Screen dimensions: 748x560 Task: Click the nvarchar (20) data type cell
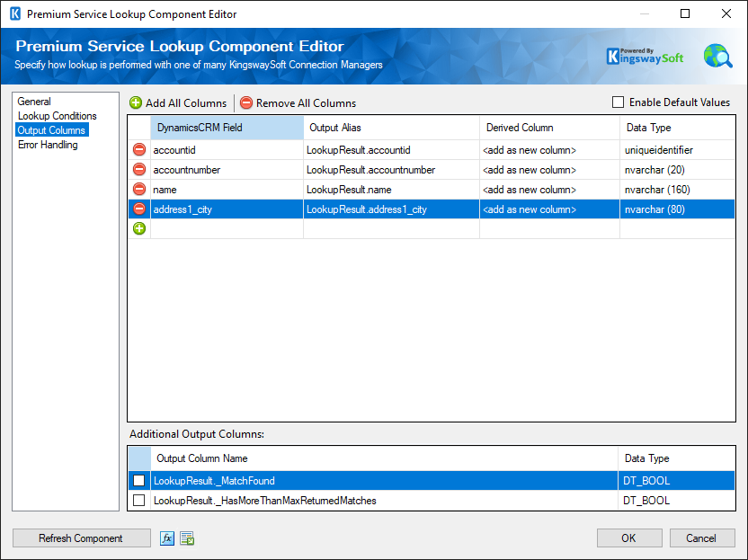pos(677,170)
